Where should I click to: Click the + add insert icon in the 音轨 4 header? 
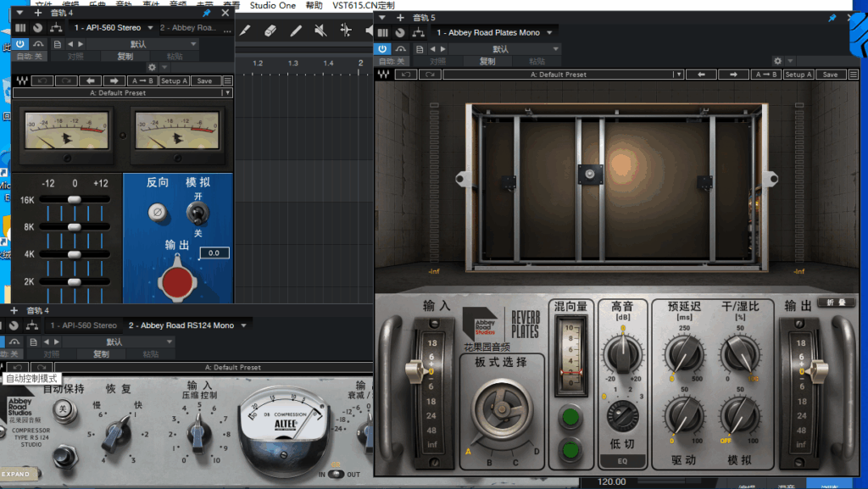37,13
